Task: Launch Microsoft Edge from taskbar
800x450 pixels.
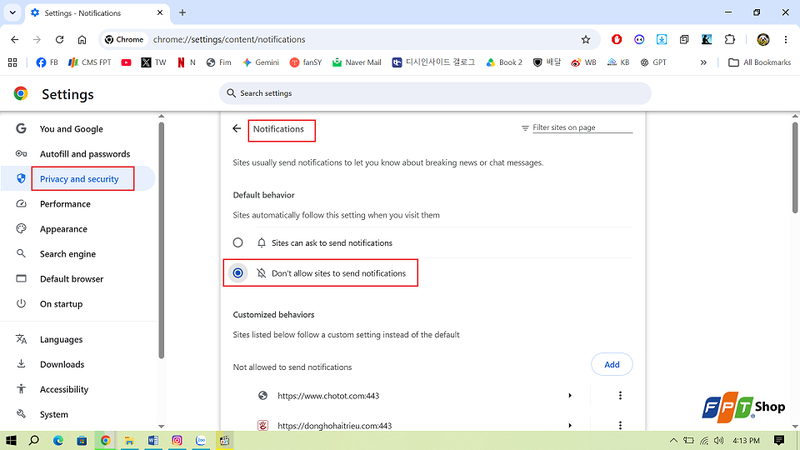Action: pyautogui.click(x=58, y=440)
